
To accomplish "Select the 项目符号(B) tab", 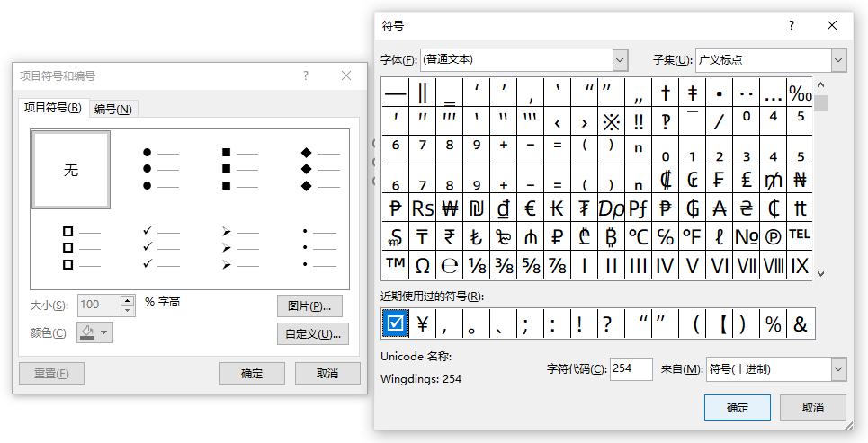I will [52, 108].
